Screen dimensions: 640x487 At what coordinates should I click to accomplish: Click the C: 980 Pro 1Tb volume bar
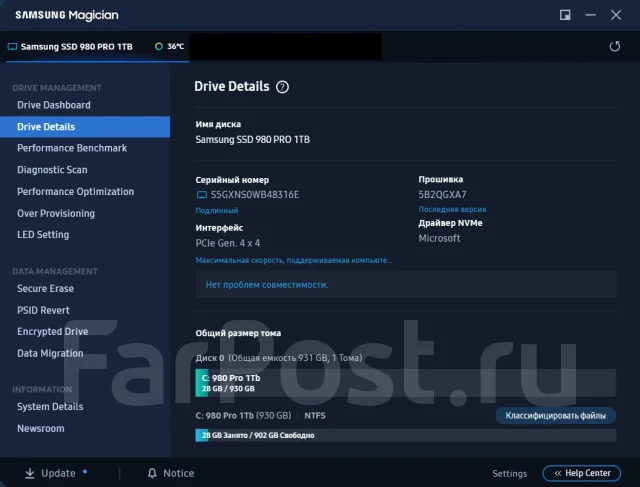406,383
